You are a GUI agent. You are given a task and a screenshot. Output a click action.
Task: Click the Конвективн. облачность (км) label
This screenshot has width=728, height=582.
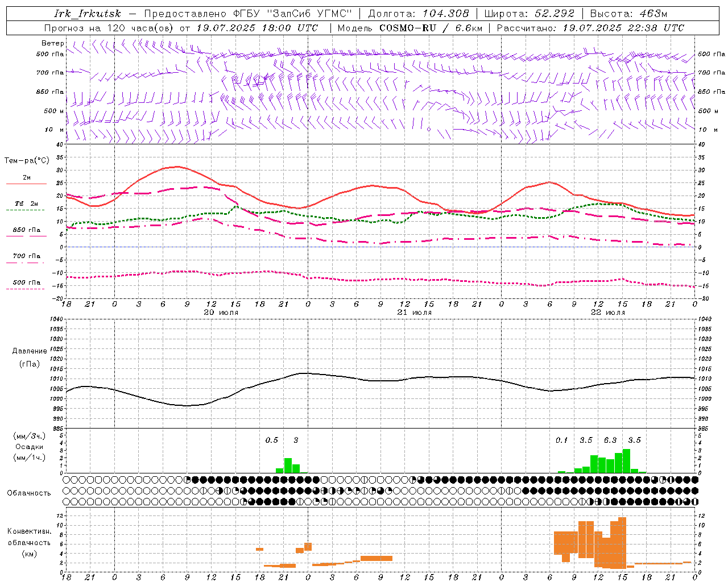click(x=29, y=542)
